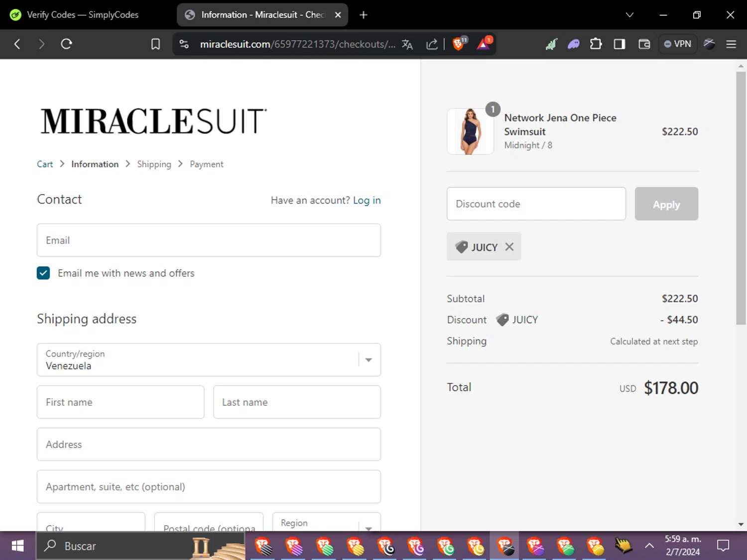
Task: Click the City input field
Action: coord(91,523)
